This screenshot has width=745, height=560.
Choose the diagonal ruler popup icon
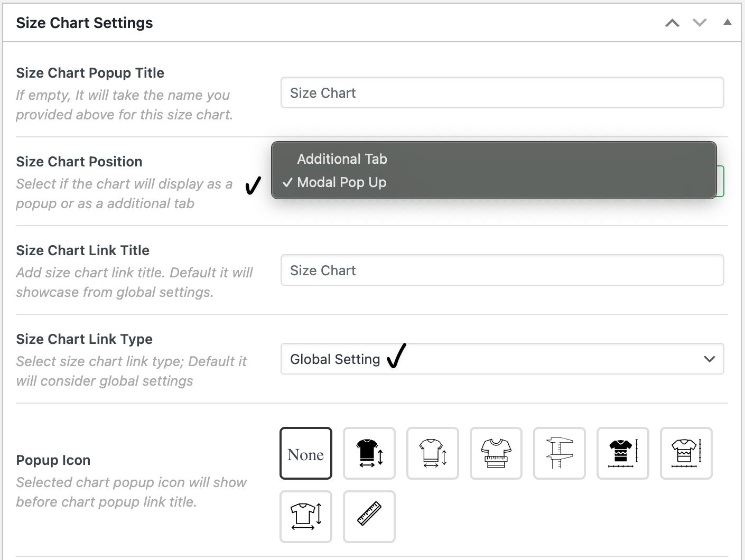pos(369,517)
